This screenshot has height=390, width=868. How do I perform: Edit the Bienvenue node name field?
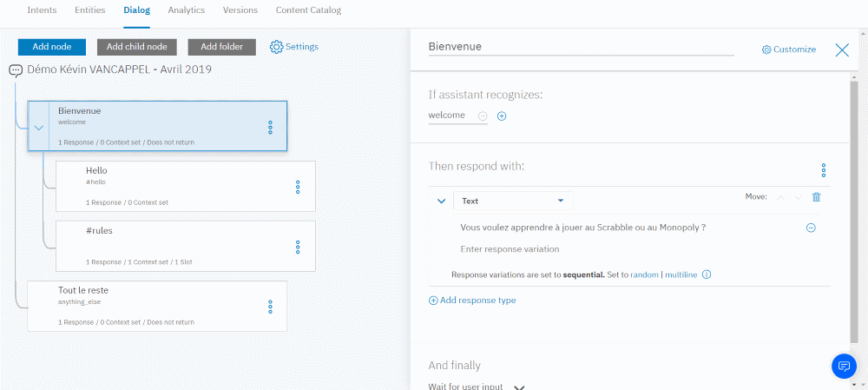582,47
